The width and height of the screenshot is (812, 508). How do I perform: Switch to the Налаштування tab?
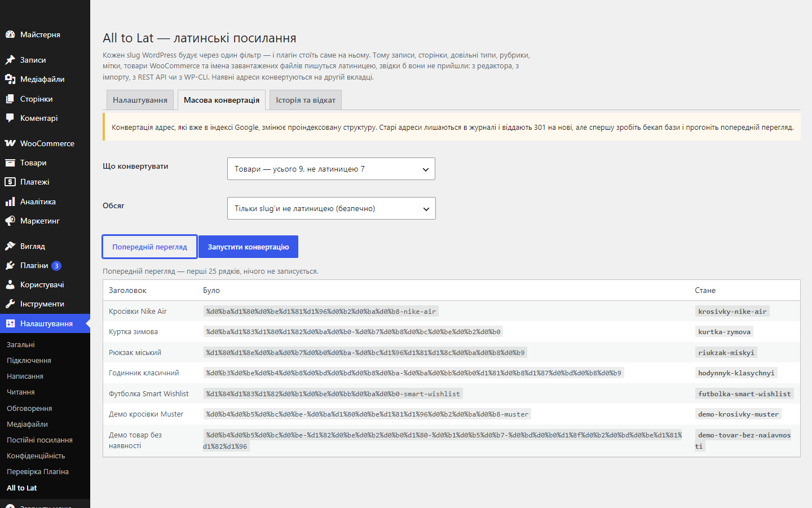pos(140,100)
